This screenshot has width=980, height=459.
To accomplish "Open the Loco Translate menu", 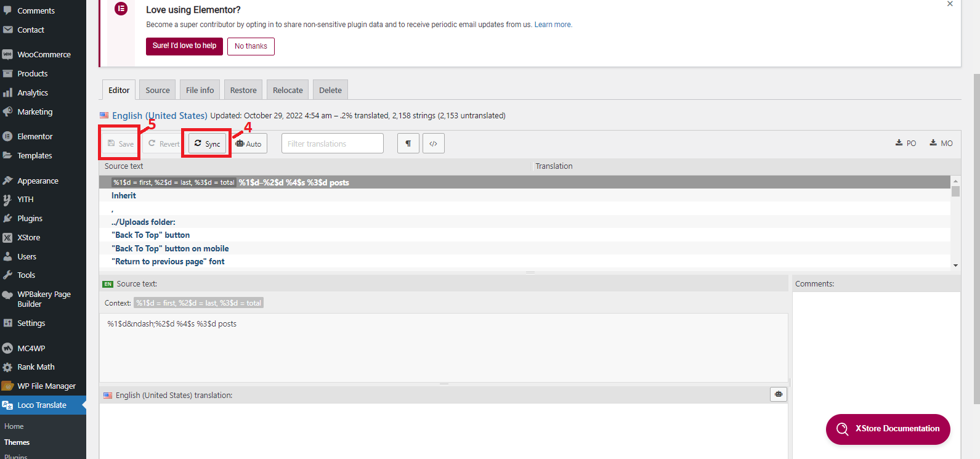I will (x=42, y=405).
